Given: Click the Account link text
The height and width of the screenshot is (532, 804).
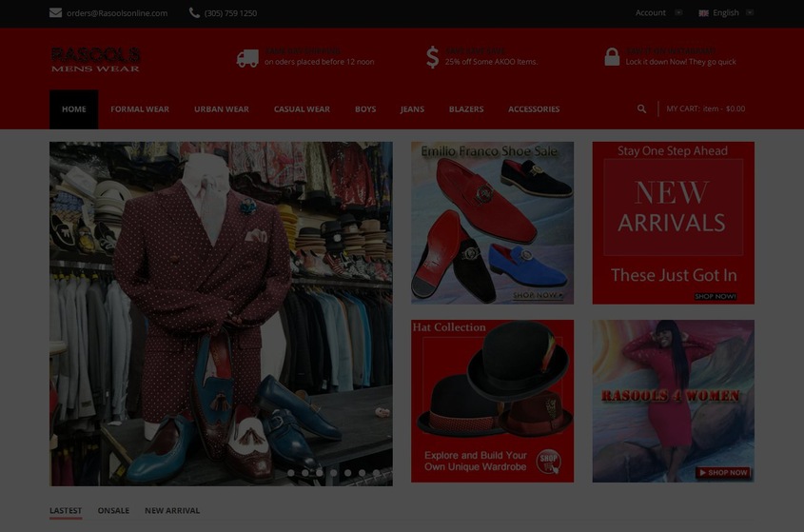Looking at the screenshot, I should 651,12.
